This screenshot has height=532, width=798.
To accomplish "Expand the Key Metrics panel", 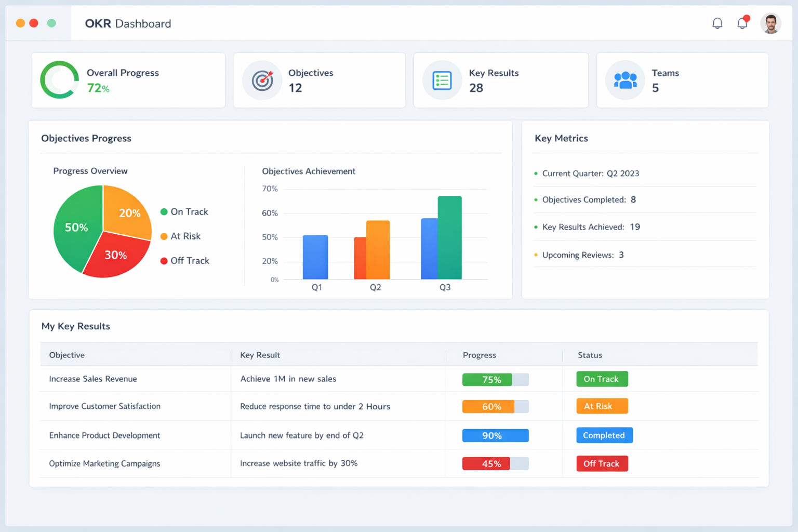I will (561, 138).
